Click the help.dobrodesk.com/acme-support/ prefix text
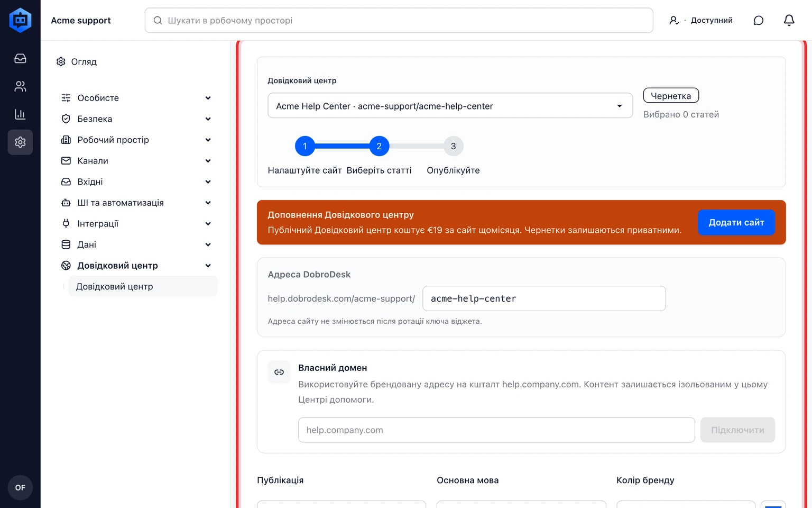Screen dimensions: 812x508 click(342, 298)
